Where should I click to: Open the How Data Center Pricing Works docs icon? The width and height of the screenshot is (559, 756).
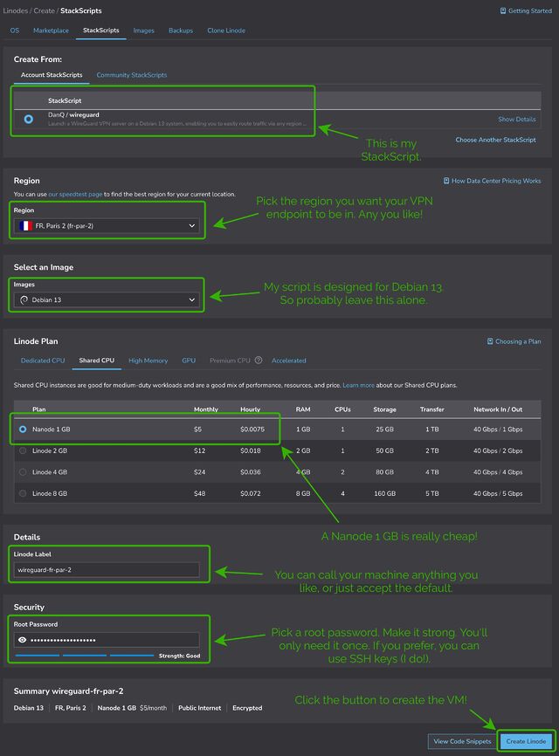tap(447, 180)
